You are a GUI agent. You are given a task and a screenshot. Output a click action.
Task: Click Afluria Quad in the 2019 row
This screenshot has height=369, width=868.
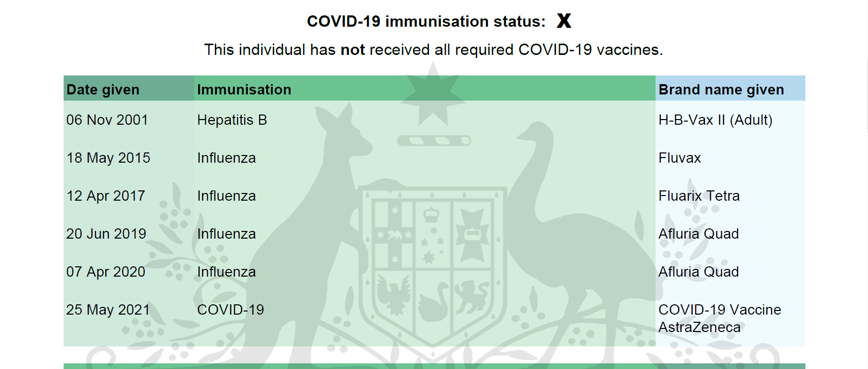(x=699, y=234)
